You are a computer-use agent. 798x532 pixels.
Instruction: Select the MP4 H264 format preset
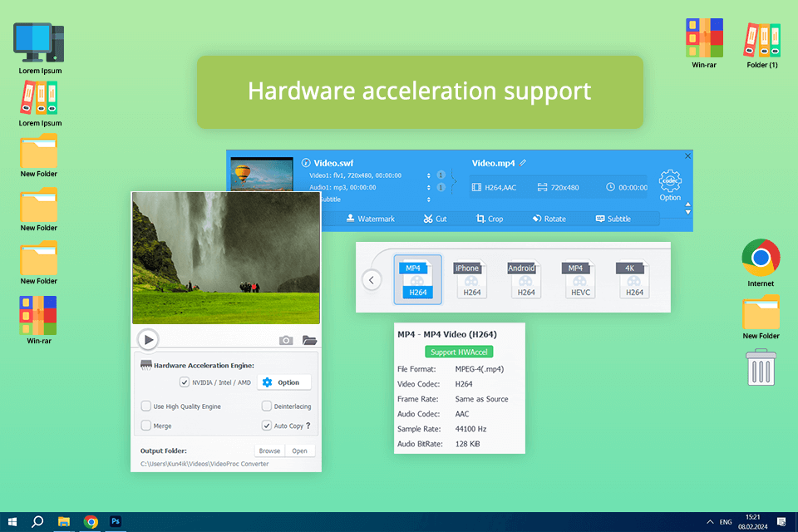tap(417, 279)
